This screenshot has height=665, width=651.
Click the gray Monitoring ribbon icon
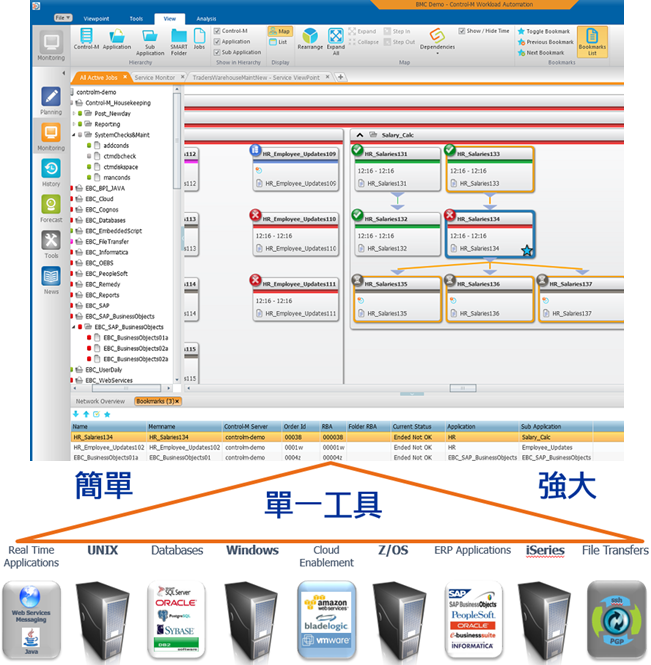point(51,46)
